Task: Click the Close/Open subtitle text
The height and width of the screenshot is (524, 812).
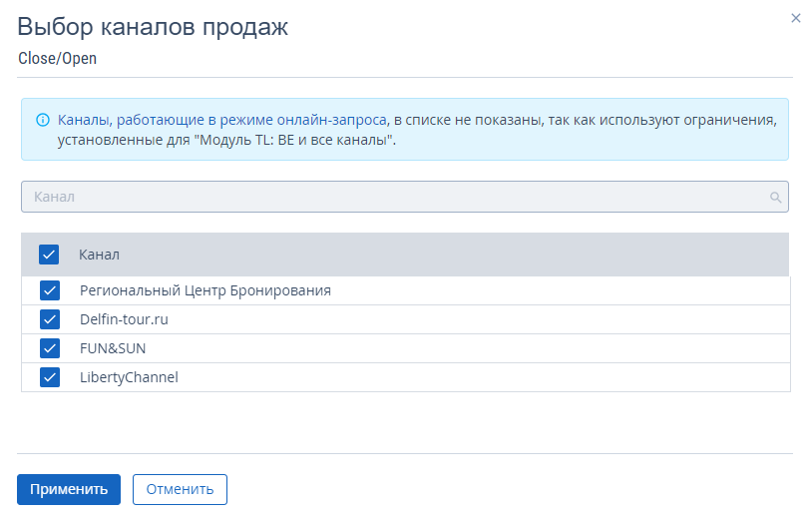Action: [57, 58]
